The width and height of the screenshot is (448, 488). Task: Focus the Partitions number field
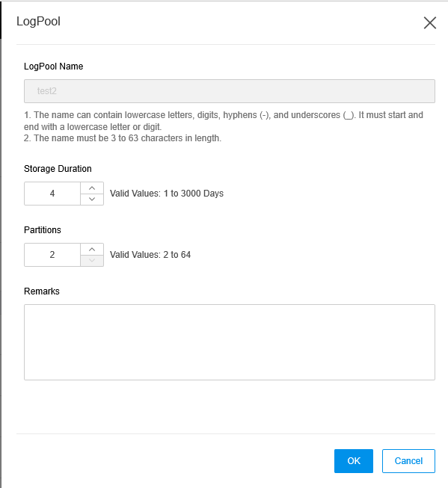(x=52, y=255)
